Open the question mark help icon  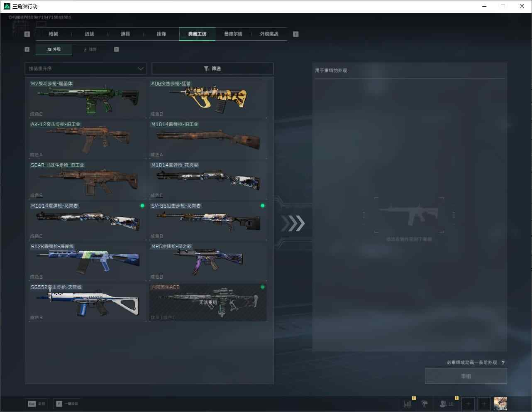click(x=503, y=363)
